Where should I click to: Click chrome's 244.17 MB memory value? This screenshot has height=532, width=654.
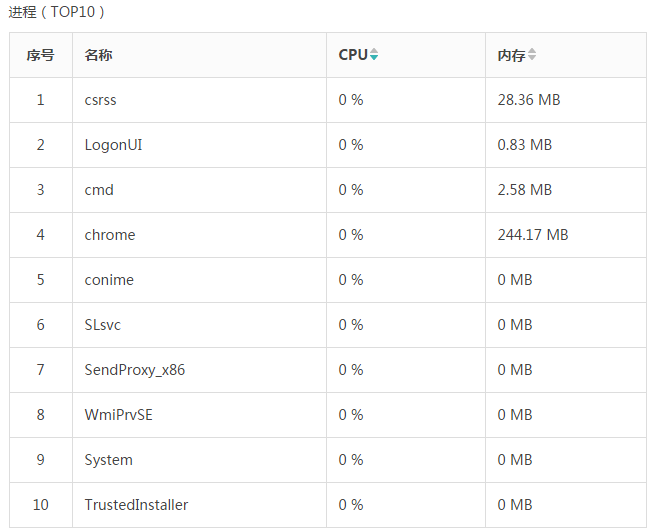pos(533,235)
